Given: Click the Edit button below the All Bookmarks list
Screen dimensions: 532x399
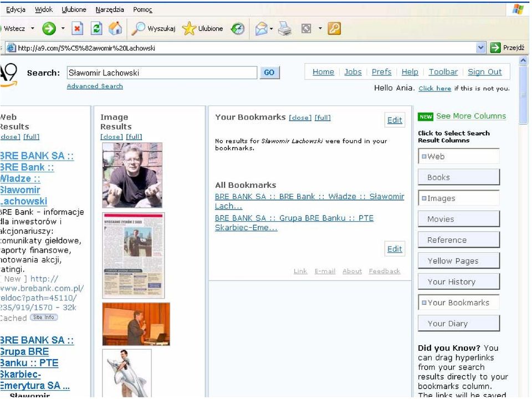Looking at the screenshot, I should pyautogui.click(x=395, y=249).
